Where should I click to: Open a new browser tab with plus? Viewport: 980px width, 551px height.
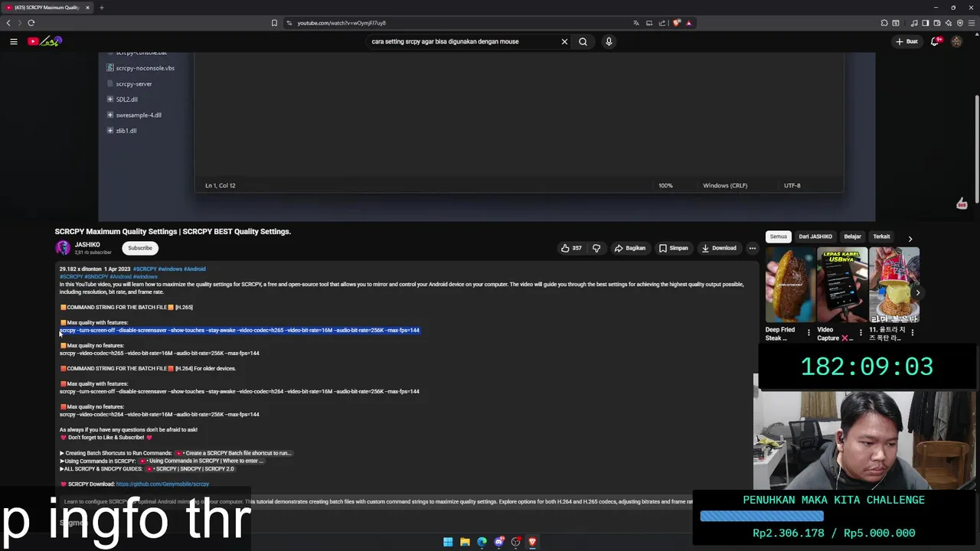pyautogui.click(x=101, y=8)
